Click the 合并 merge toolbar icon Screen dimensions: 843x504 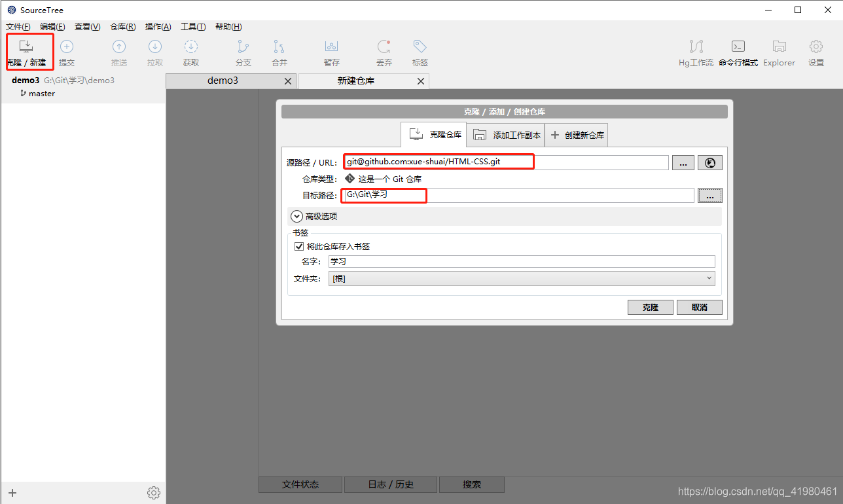pos(279,46)
